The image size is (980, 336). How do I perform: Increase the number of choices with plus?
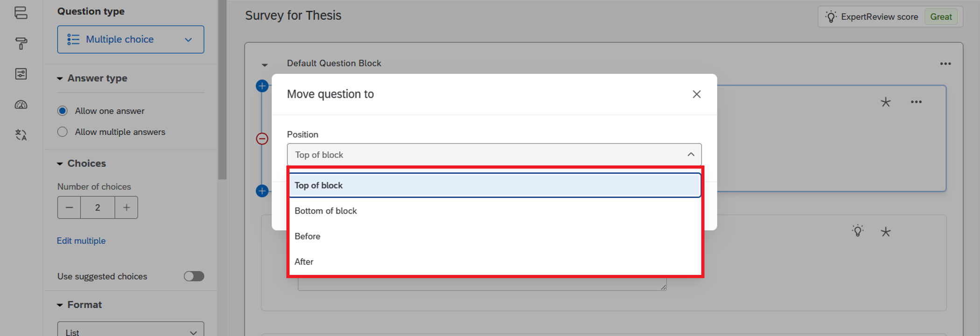[126, 208]
